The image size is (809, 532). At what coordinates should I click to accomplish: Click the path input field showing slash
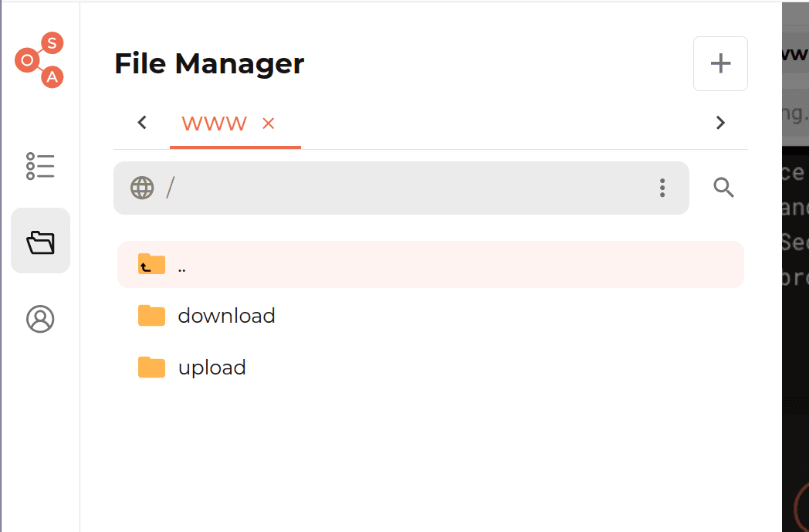[x=401, y=188]
